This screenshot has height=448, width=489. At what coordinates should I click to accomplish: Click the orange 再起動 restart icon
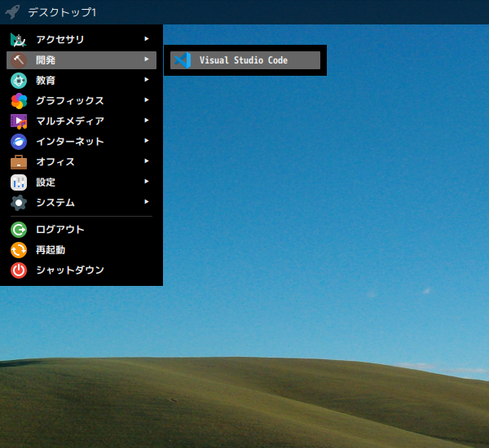point(19,250)
